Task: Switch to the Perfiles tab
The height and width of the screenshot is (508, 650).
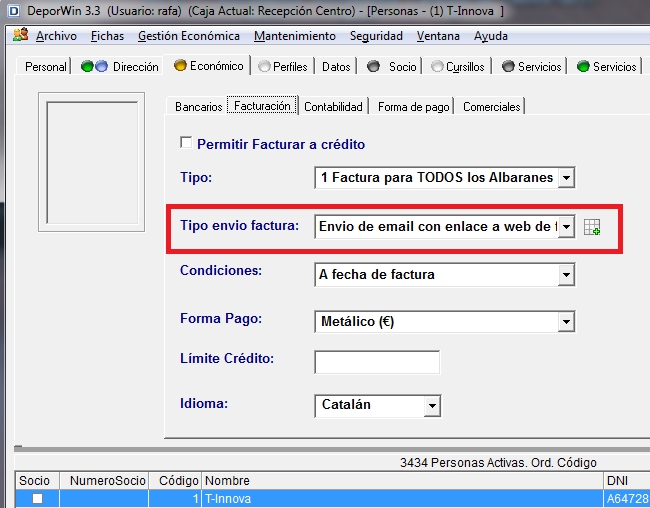Action: click(x=283, y=66)
